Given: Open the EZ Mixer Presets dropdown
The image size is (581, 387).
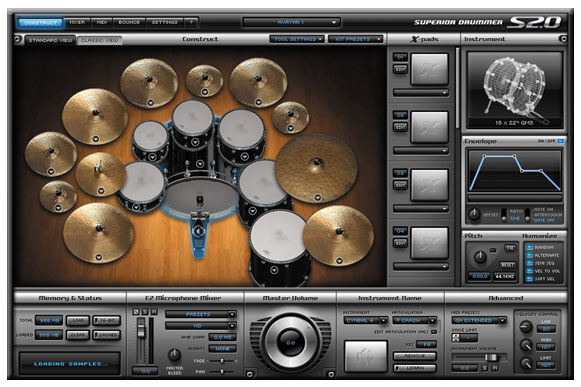Looking at the screenshot, I should (x=200, y=314).
